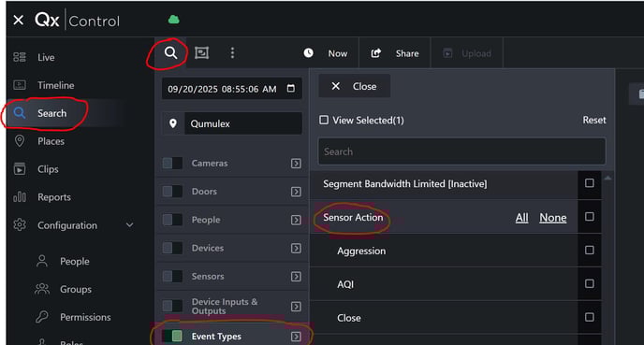Click the clock icon beside Now
This screenshot has width=644, height=345.
pyautogui.click(x=309, y=53)
